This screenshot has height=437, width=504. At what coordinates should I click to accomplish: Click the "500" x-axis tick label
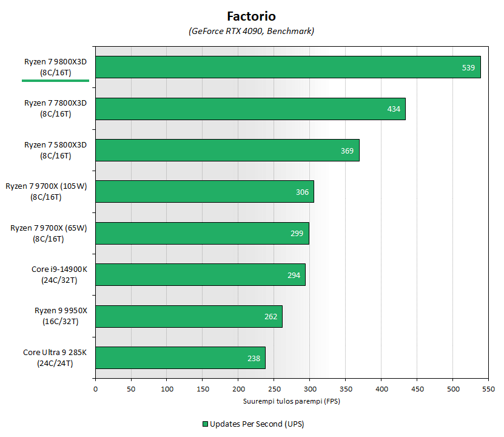pyautogui.click(x=453, y=389)
